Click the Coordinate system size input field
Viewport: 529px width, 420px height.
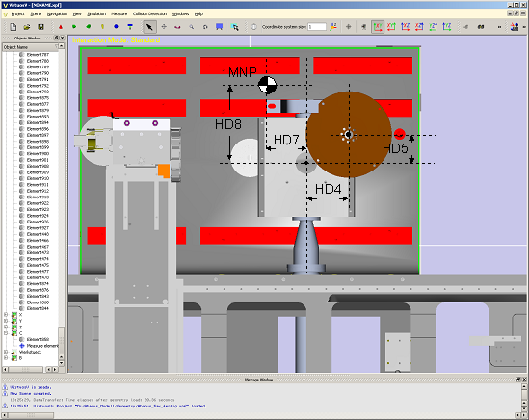(317, 27)
